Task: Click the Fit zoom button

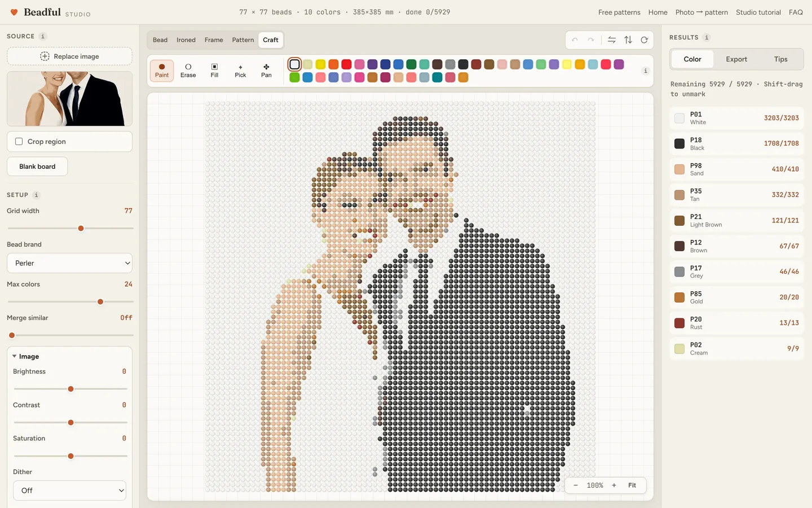Action: (x=632, y=485)
